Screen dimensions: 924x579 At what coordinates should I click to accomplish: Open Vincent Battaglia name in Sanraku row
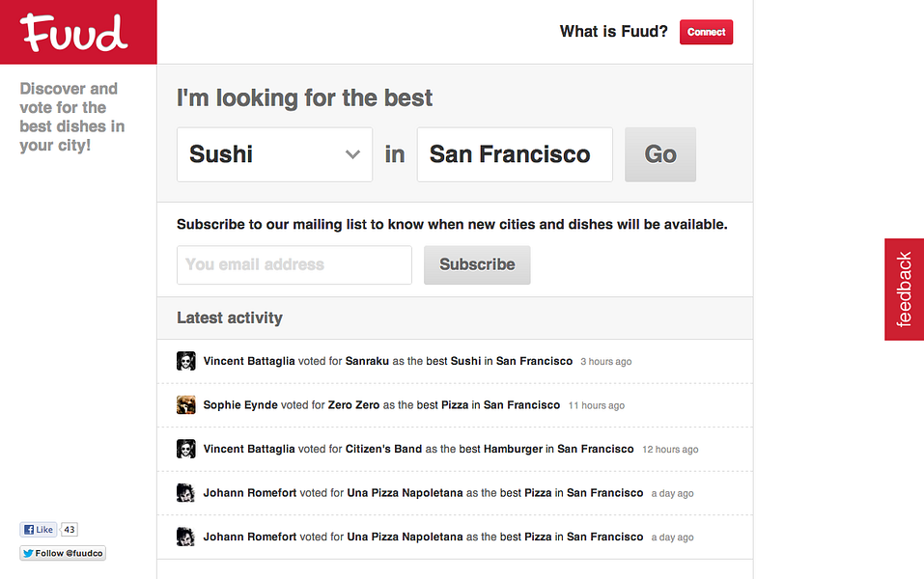(249, 361)
